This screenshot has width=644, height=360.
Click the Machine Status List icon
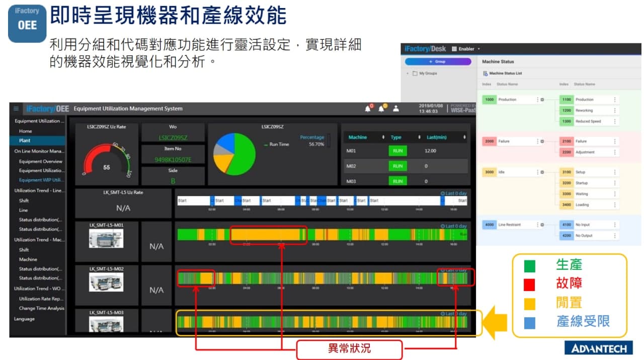486,74
